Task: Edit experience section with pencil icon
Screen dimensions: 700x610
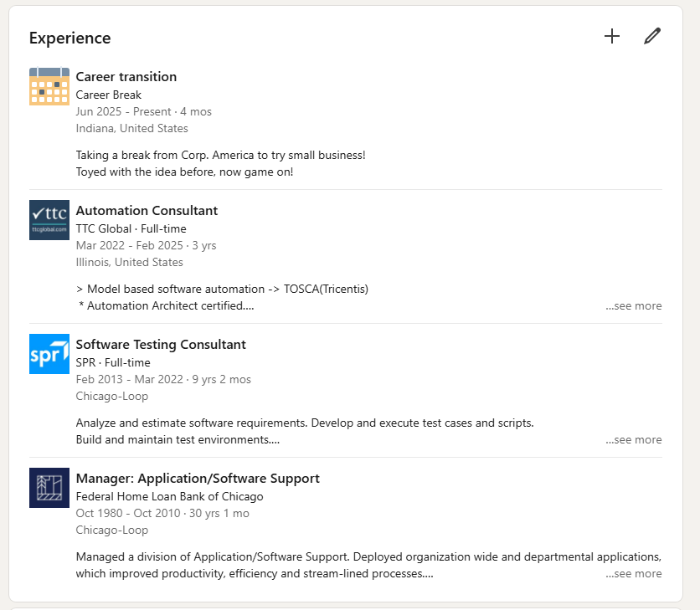Action: (x=652, y=36)
